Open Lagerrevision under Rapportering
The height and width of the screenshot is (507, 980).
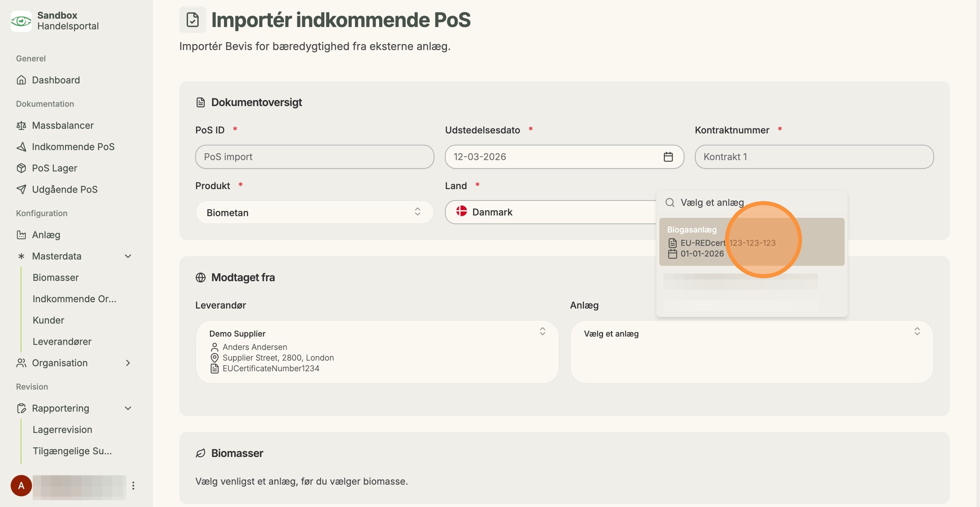pos(62,429)
